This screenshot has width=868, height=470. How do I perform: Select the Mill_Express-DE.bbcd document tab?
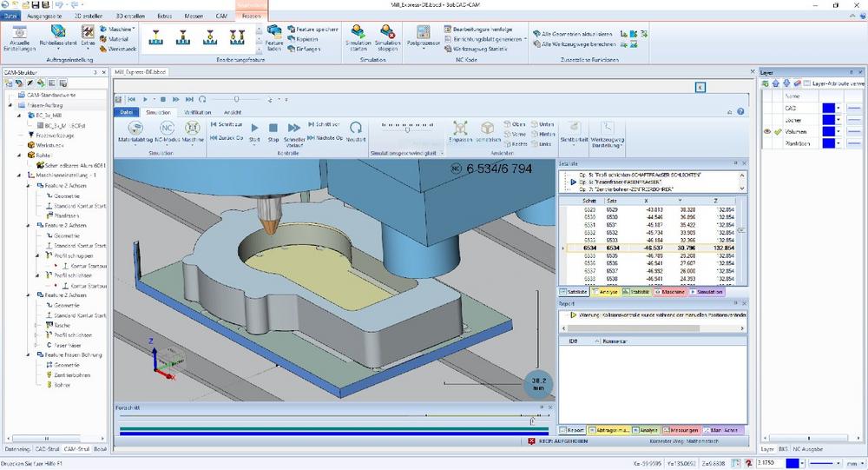(x=140, y=72)
